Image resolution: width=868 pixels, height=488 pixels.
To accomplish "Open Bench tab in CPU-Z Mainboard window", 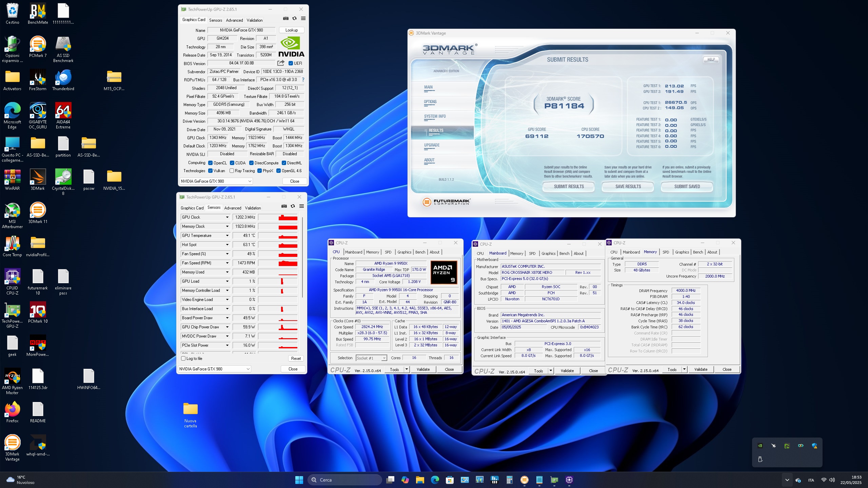I will (565, 253).
